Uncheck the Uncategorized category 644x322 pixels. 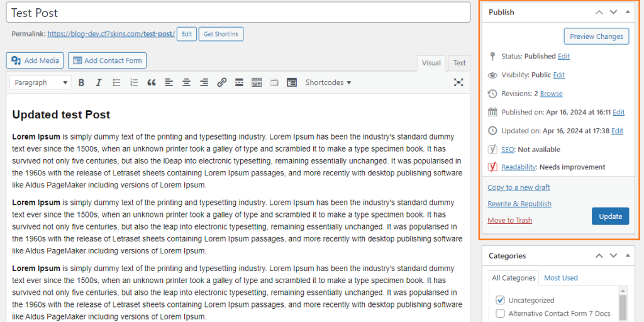[501, 300]
